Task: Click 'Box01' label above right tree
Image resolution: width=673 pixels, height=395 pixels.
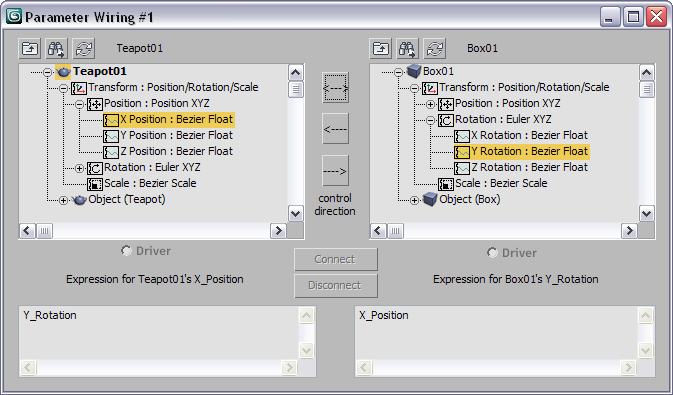Action: click(482, 48)
